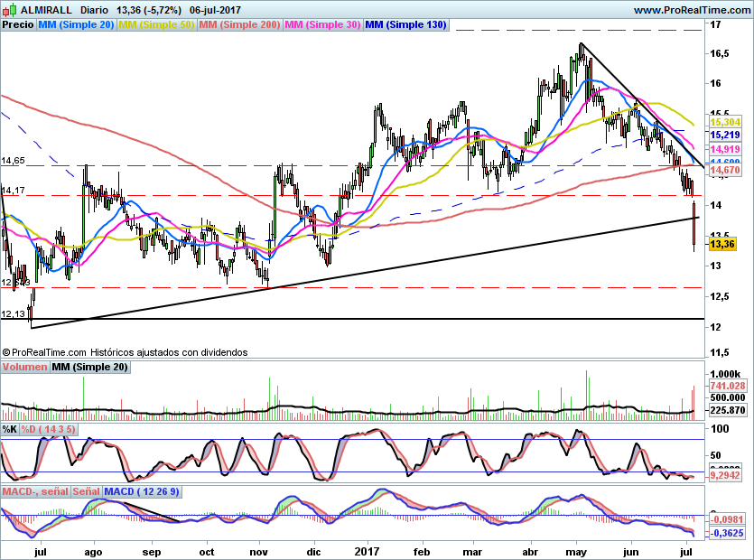The width and height of the screenshot is (754, 560).
Task: Click the sep month label on time axis
Action: click(x=152, y=552)
